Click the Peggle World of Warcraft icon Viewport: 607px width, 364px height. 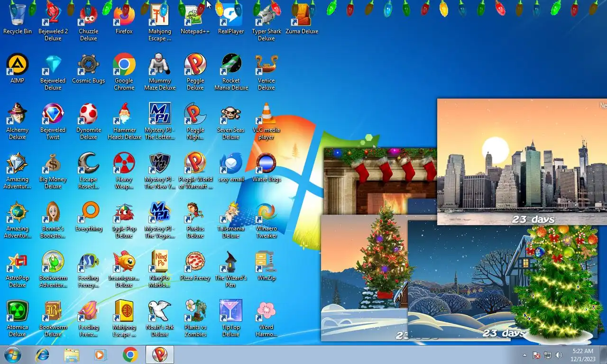(195, 170)
